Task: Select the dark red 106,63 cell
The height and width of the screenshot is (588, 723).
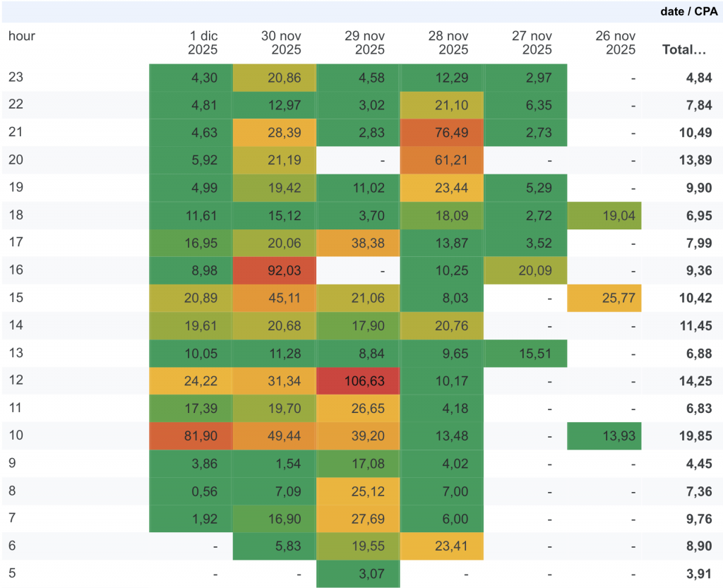Action: [x=359, y=380]
